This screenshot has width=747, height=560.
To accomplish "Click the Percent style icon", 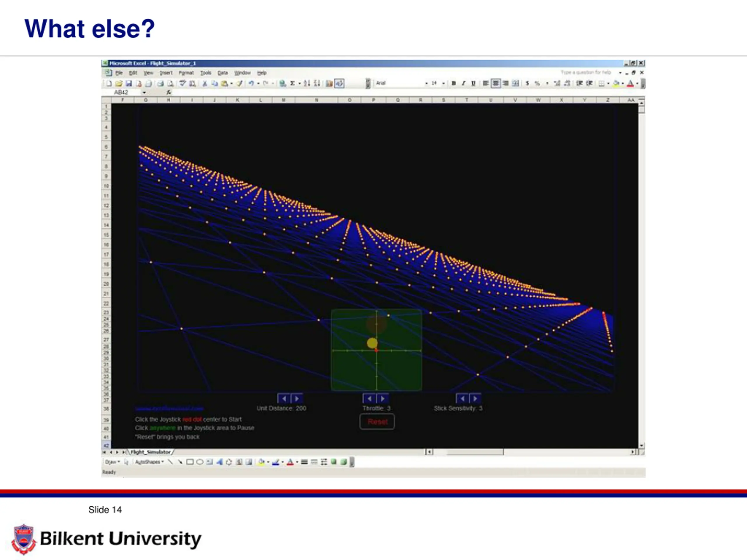I will click(x=537, y=83).
